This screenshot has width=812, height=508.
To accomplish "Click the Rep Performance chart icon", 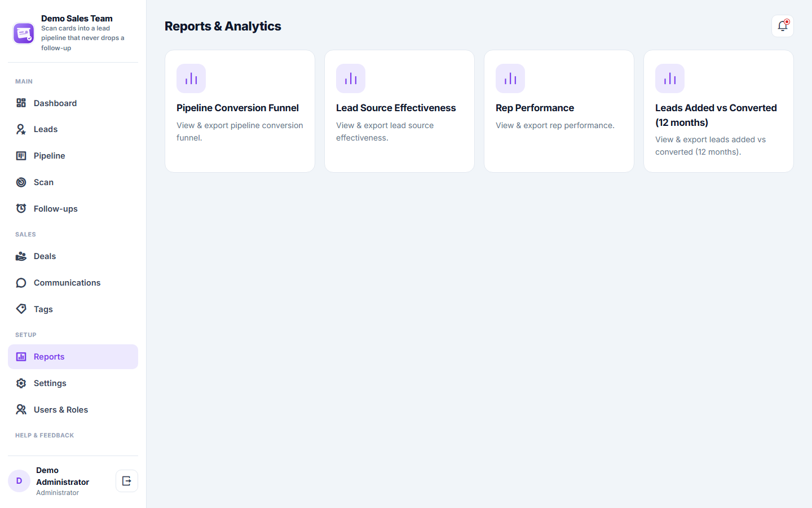I will [510, 78].
